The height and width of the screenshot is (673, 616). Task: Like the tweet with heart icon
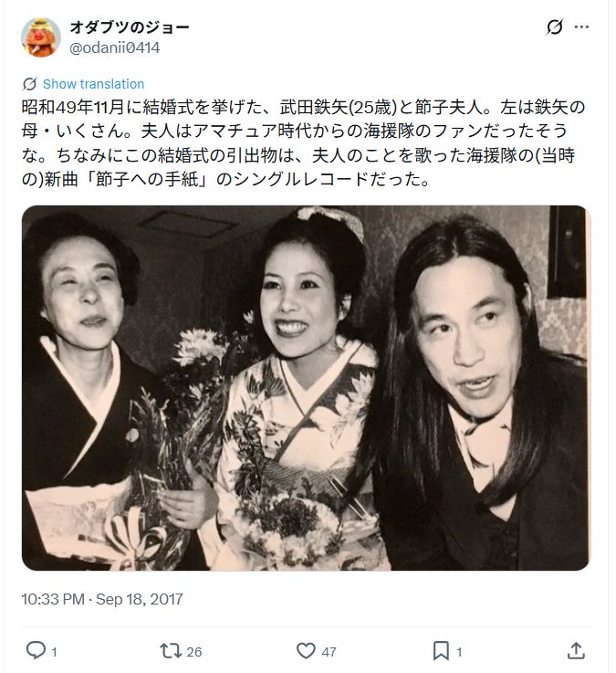click(306, 651)
